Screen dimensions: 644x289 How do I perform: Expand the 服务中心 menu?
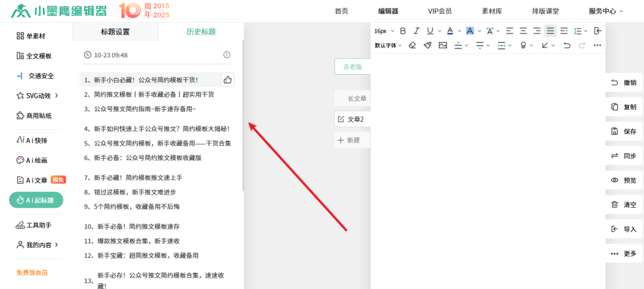click(x=606, y=11)
